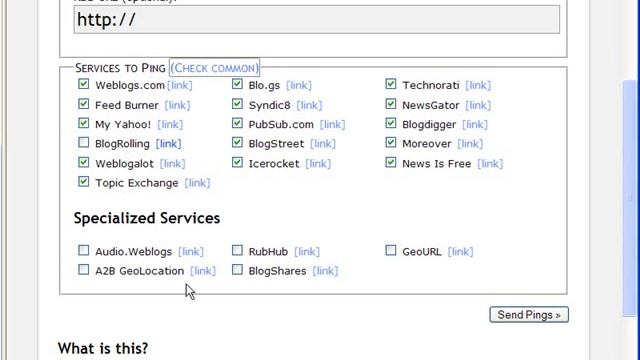
Task: Click the page vertical scrollbar thumb
Action: (629, 198)
